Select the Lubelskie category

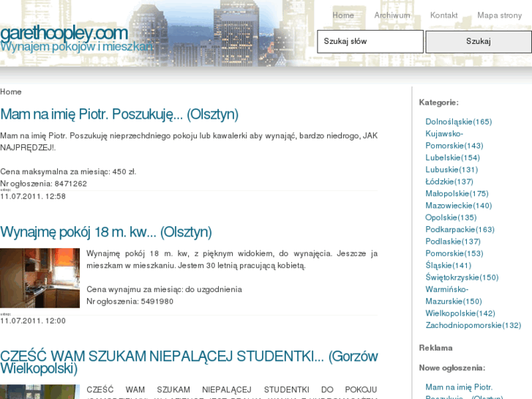coord(452,157)
